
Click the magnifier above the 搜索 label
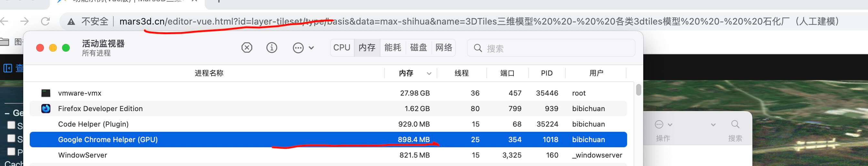(x=735, y=124)
